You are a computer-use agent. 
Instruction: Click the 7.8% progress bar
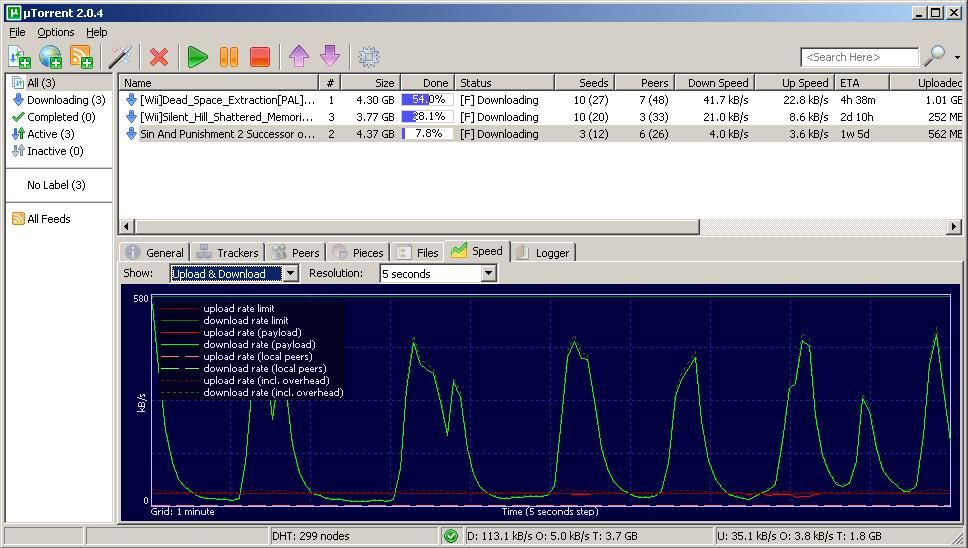[427, 134]
